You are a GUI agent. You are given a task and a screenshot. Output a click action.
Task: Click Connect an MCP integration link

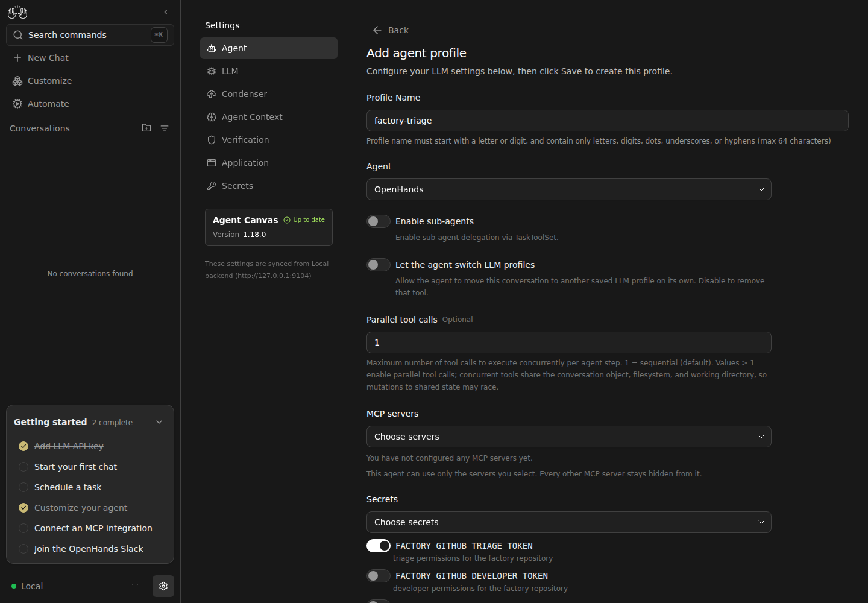pos(93,528)
